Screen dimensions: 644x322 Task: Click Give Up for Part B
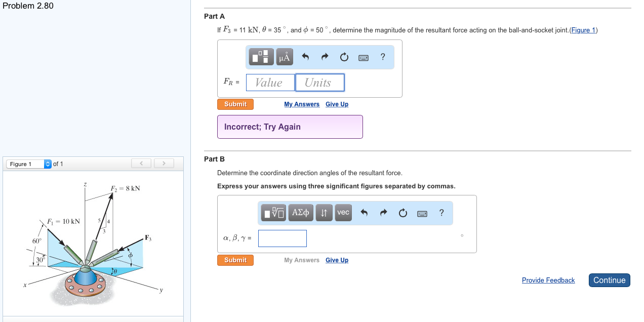(336, 260)
